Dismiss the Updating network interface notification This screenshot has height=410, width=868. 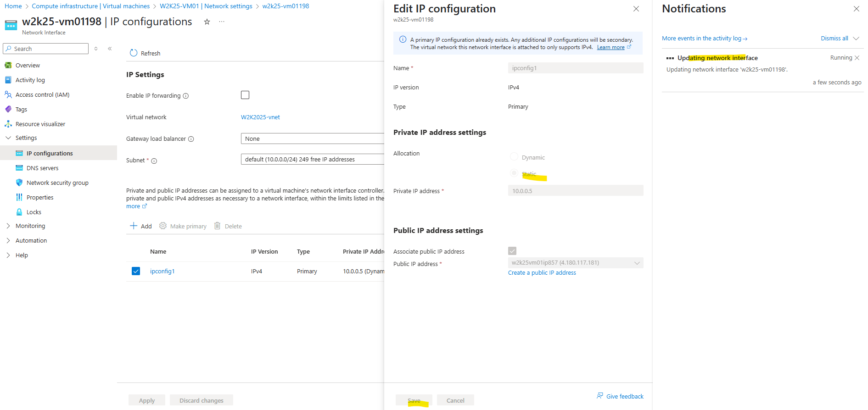coord(857,58)
